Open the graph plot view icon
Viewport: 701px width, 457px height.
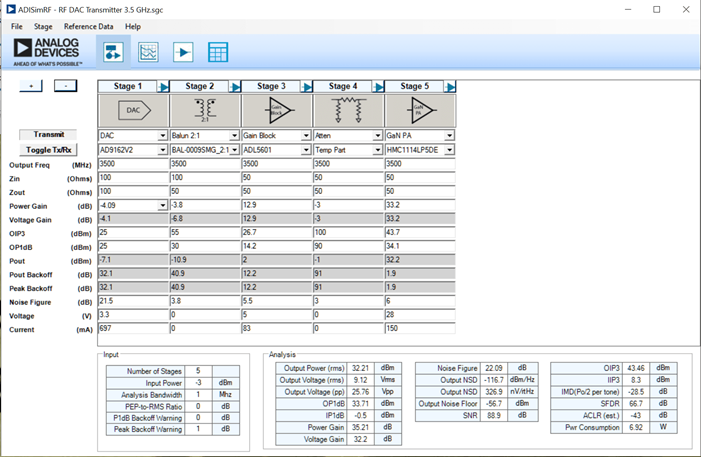pos(148,52)
